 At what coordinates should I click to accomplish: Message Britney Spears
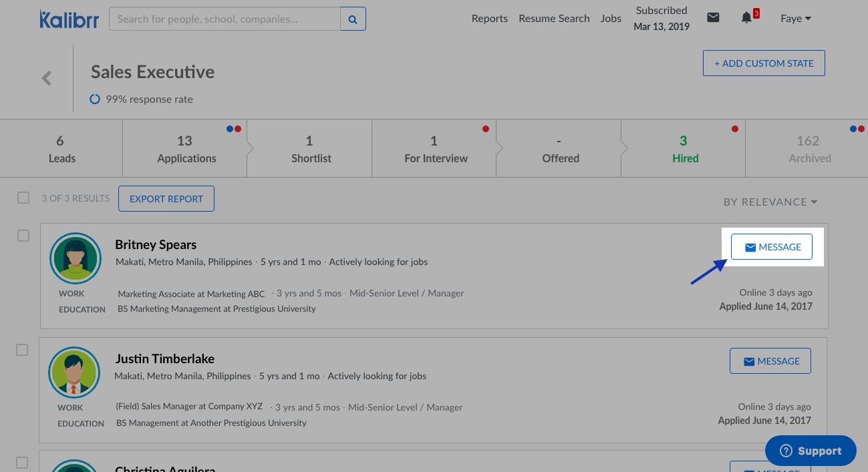(x=771, y=247)
